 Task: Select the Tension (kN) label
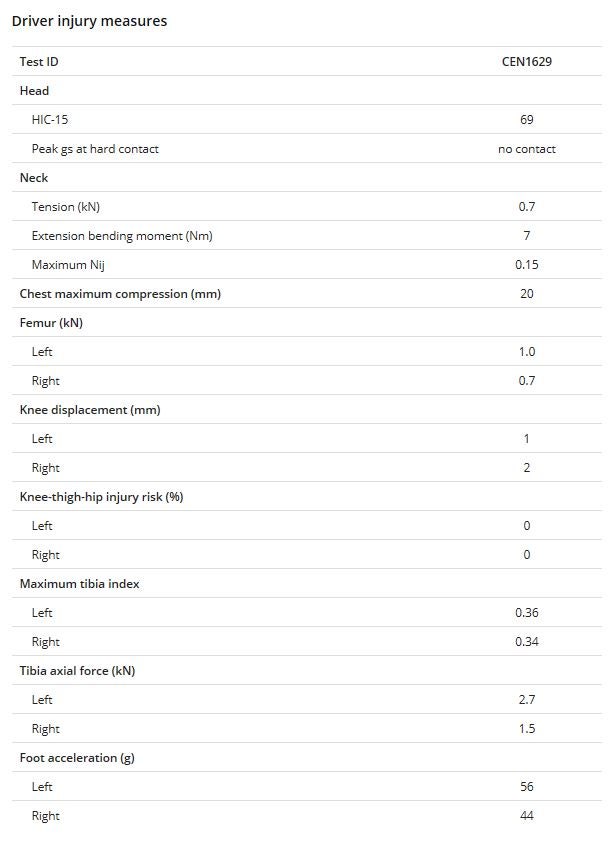[x=66, y=207]
